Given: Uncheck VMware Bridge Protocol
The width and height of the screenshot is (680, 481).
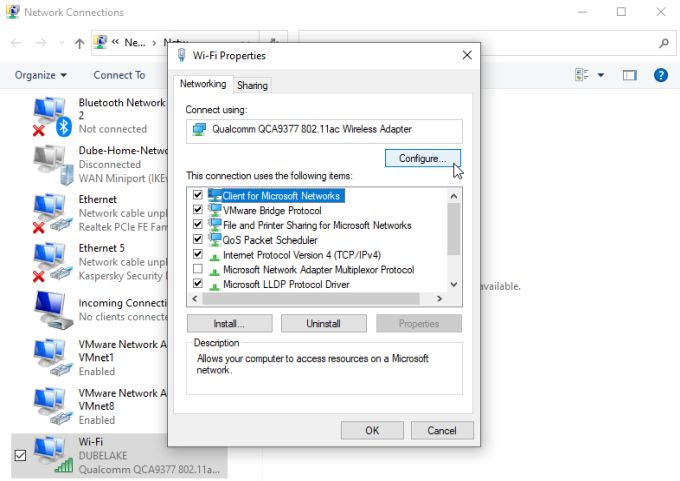Looking at the screenshot, I should (x=198, y=209).
